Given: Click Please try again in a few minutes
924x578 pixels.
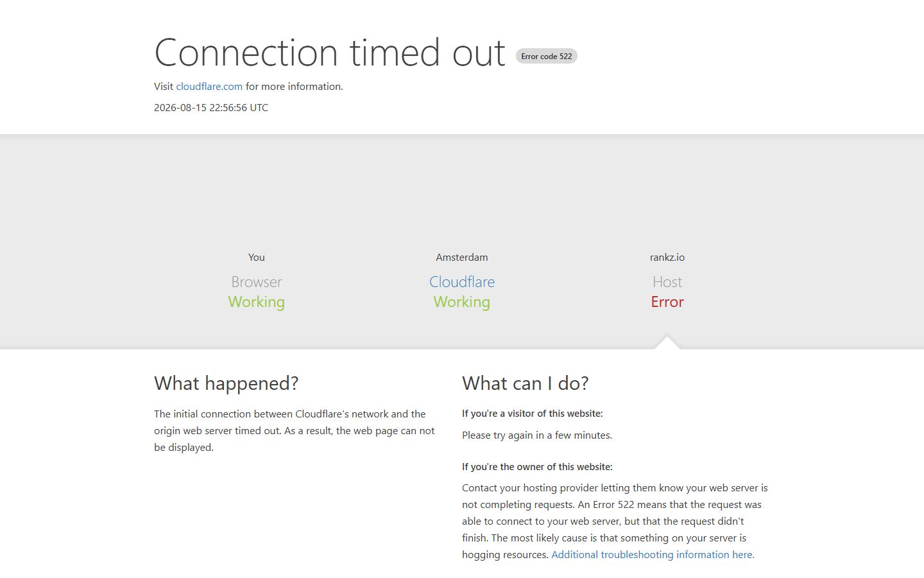Looking at the screenshot, I should point(537,435).
